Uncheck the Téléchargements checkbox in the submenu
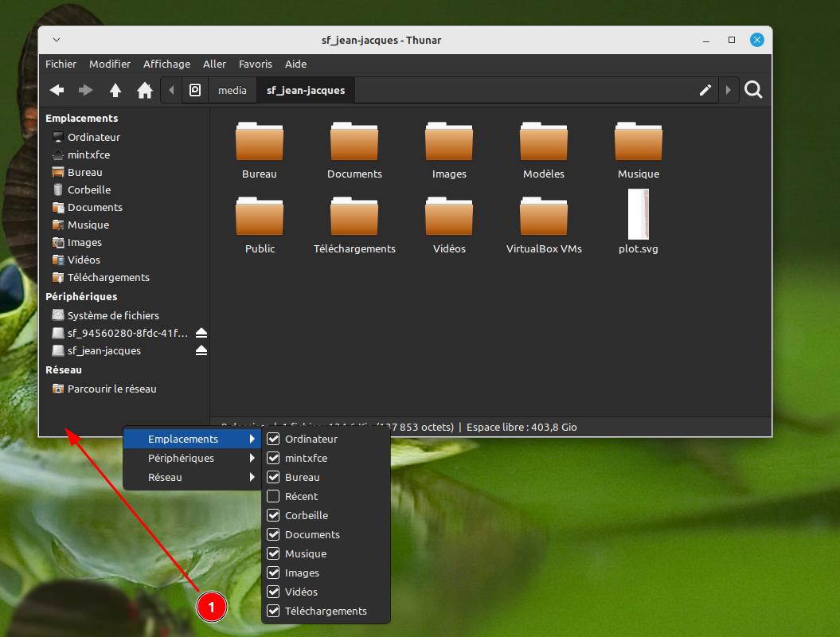Image resolution: width=840 pixels, height=637 pixels. (x=273, y=611)
